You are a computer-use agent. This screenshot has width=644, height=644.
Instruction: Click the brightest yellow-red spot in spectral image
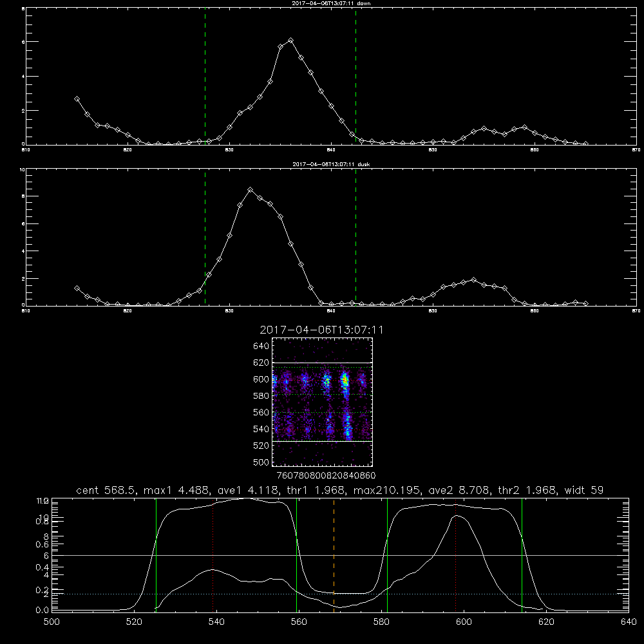click(345, 381)
